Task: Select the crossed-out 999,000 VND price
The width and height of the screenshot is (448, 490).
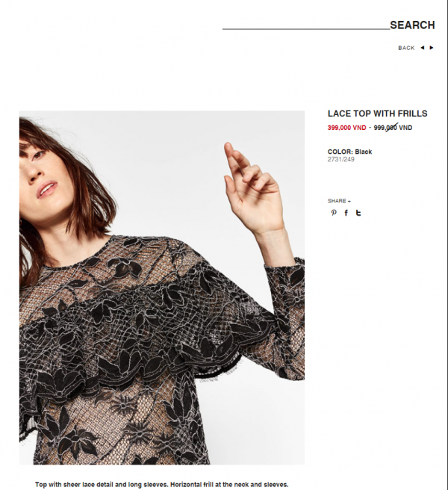Action: (393, 128)
